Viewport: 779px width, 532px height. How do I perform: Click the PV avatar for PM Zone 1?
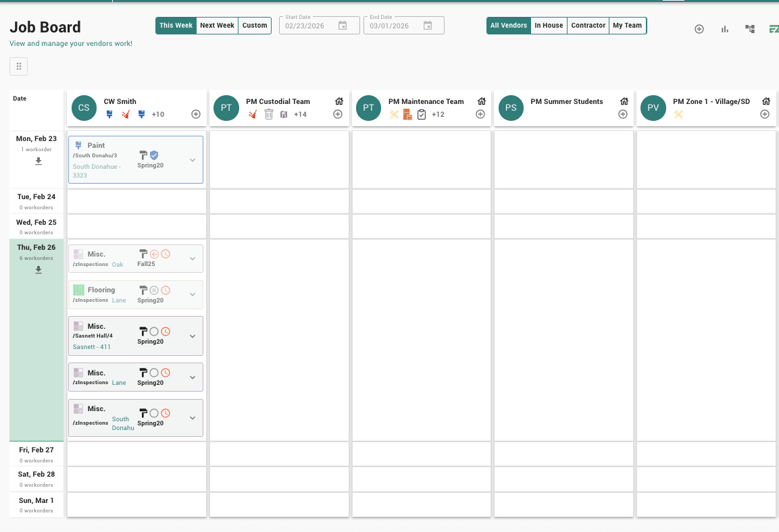[653, 108]
